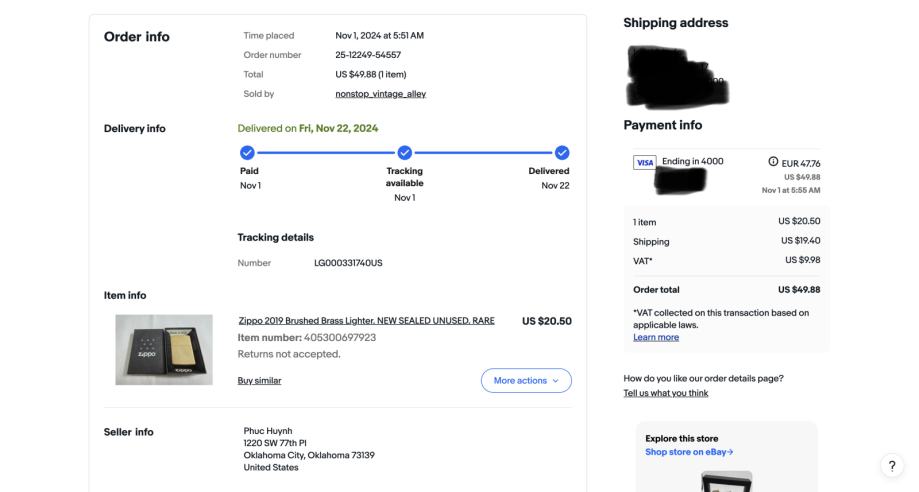Click tracking number LG000331740US
919x492 pixels.
[x=348, y=263]
